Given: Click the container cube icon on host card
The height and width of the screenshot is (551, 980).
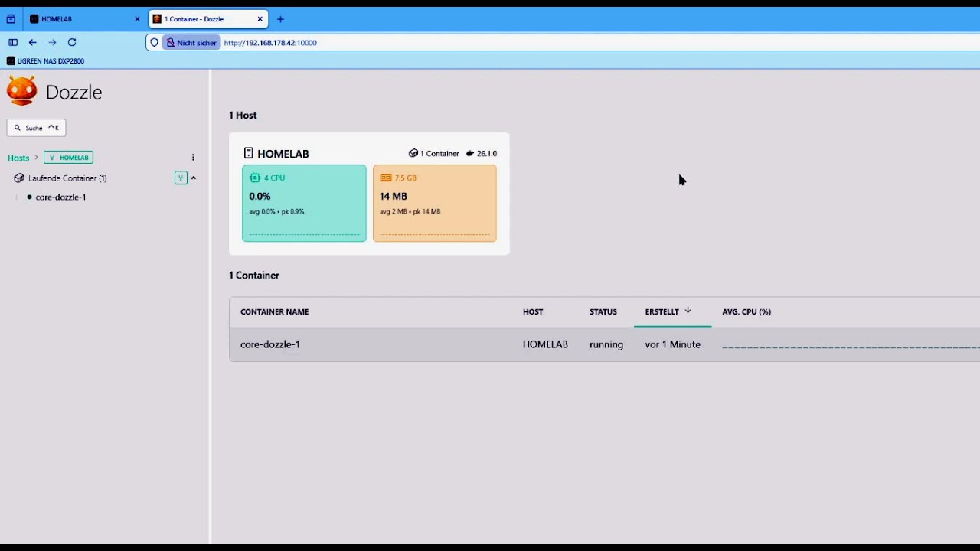Looking at the screenshot, I should pyautogui.click(x=413, y=154).
